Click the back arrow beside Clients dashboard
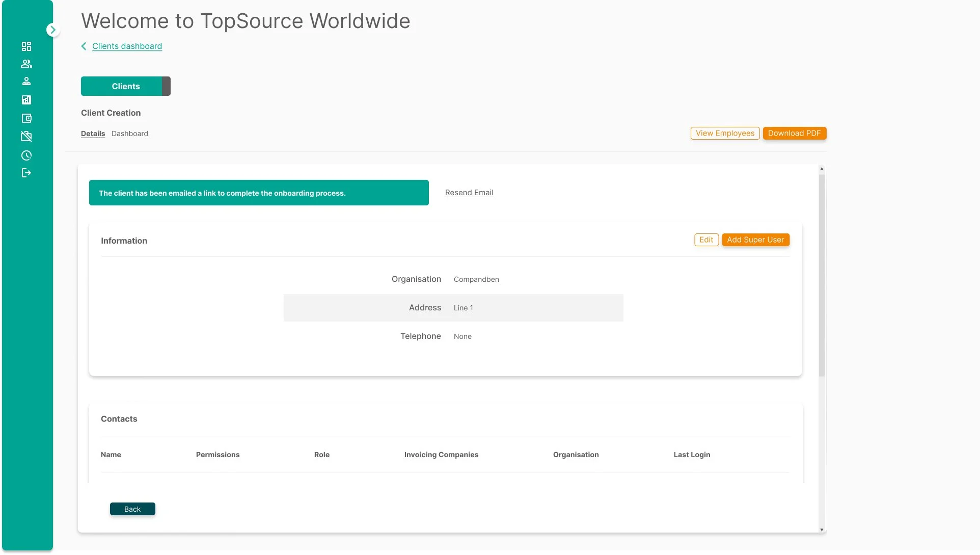The height and width of the screenshot is (555, 980). coord(84,46)
